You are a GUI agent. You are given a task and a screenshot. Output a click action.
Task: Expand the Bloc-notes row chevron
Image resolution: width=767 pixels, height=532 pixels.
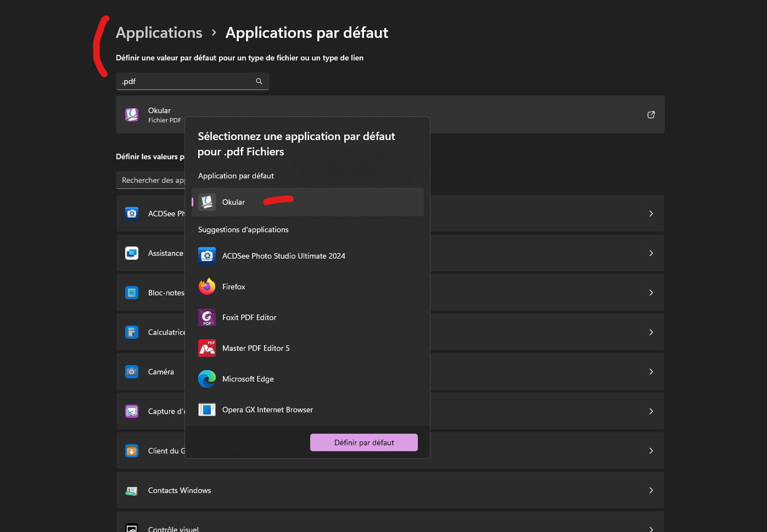(651, 293)
